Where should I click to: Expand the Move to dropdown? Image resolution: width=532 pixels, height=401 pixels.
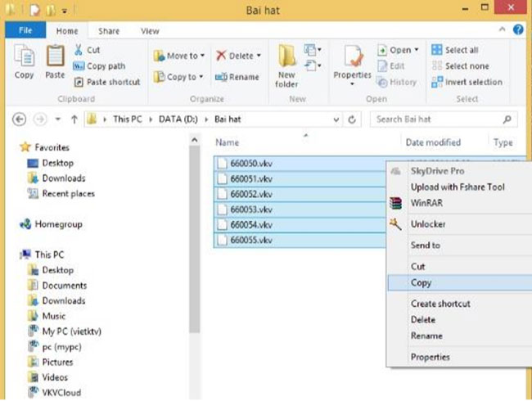pos(203,56)
